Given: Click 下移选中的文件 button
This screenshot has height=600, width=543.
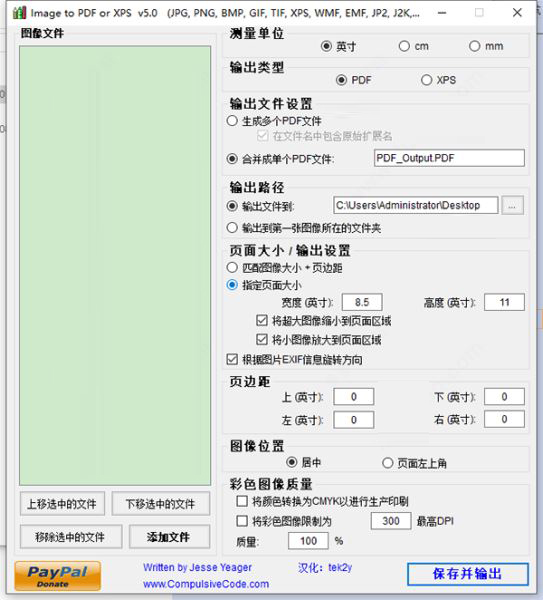Looking at the screenshot, I should 161,504.
